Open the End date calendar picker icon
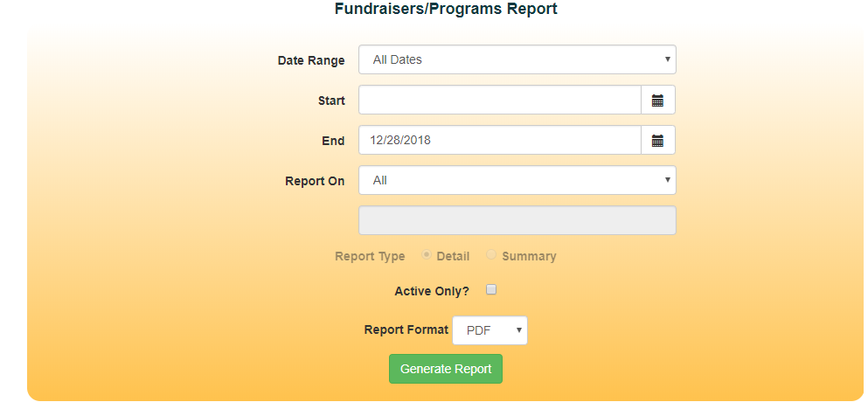The width and height of the screenshot is (868, 409). click(657, 141)
